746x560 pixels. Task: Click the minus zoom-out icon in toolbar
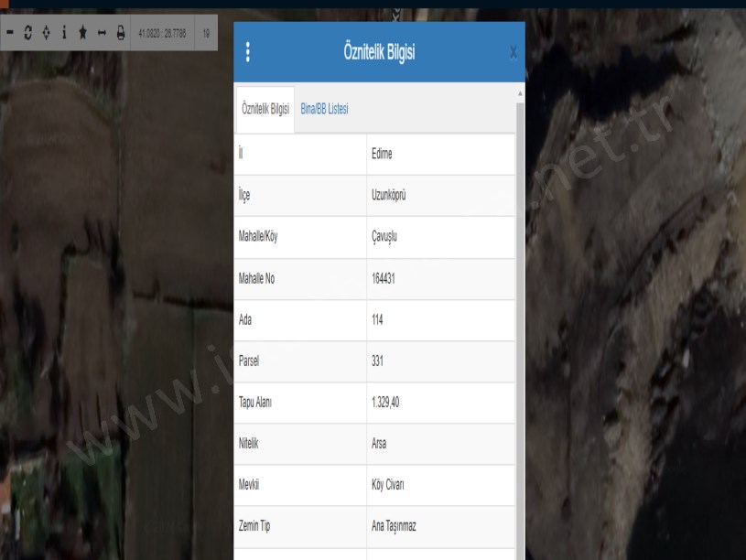pos(10,32)
